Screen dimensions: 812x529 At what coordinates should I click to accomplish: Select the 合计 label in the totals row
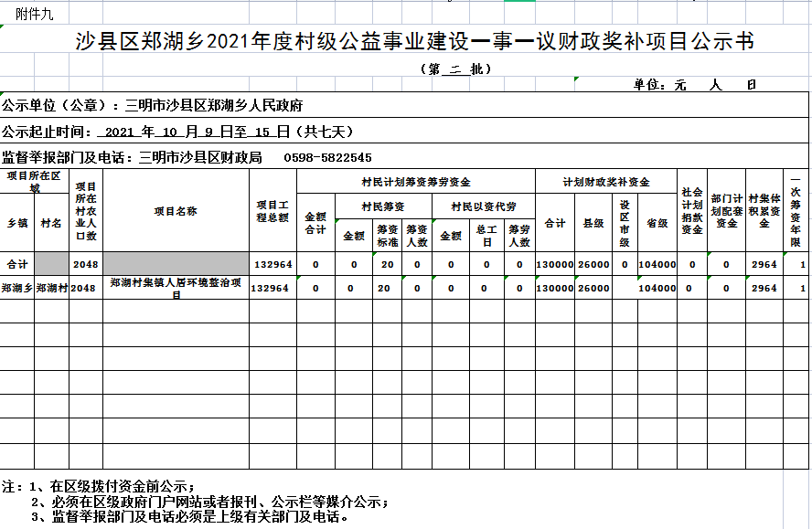[17, 264]
